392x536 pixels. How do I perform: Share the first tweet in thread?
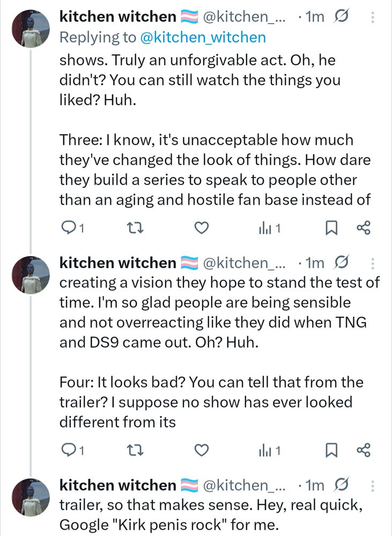click(x=364, y=229)
